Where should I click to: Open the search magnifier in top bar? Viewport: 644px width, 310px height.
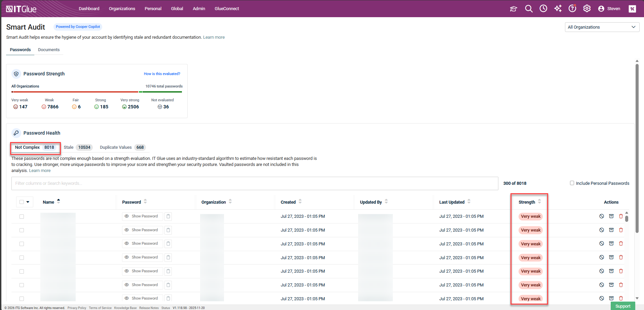[x=529, y=9]
